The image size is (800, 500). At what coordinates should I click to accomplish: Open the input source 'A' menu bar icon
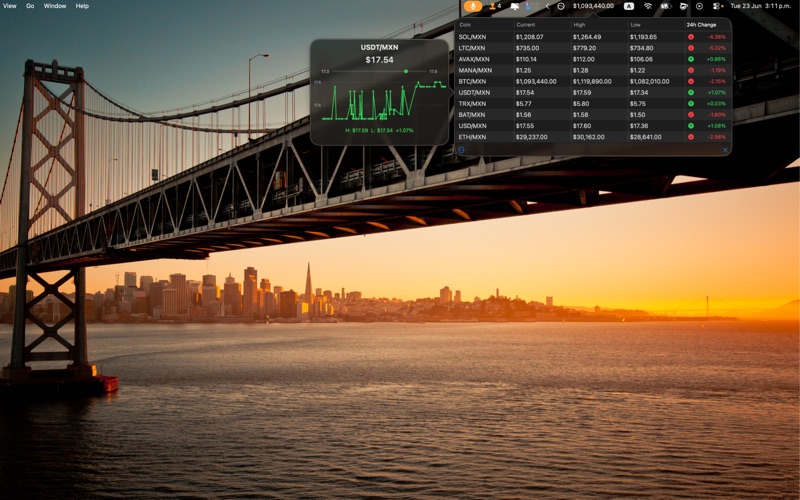(629, 6)
